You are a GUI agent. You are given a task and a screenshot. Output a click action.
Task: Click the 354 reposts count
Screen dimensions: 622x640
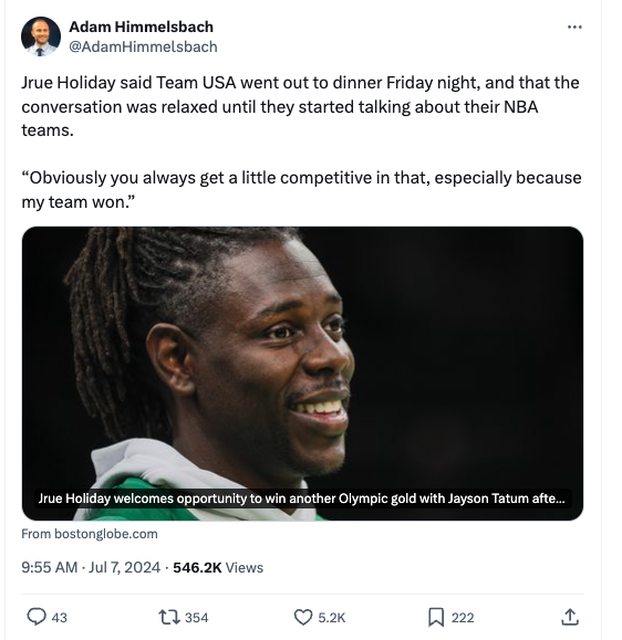[197, 618]
